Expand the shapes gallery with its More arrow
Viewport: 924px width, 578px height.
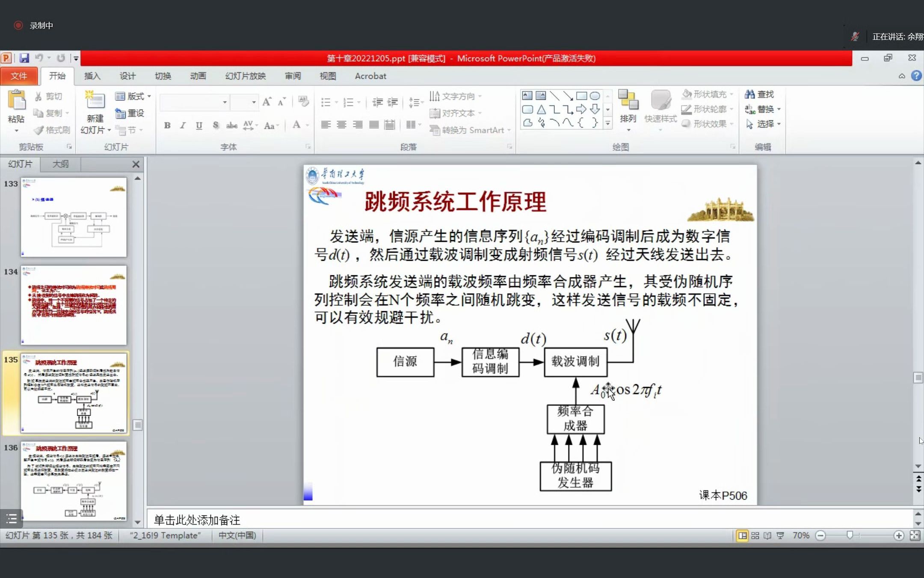tap(608, 123)
